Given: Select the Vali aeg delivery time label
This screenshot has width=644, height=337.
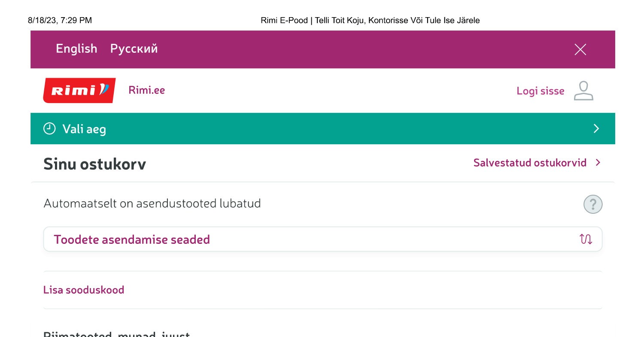Looking at the screenshot, I should [x=84, y=129].
